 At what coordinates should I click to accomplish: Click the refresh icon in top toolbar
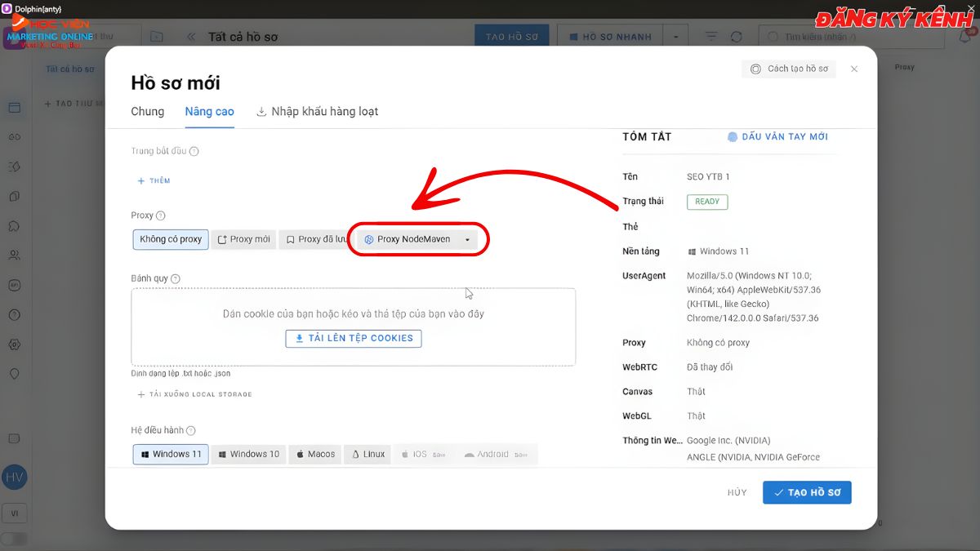click(x=737, y=37)
